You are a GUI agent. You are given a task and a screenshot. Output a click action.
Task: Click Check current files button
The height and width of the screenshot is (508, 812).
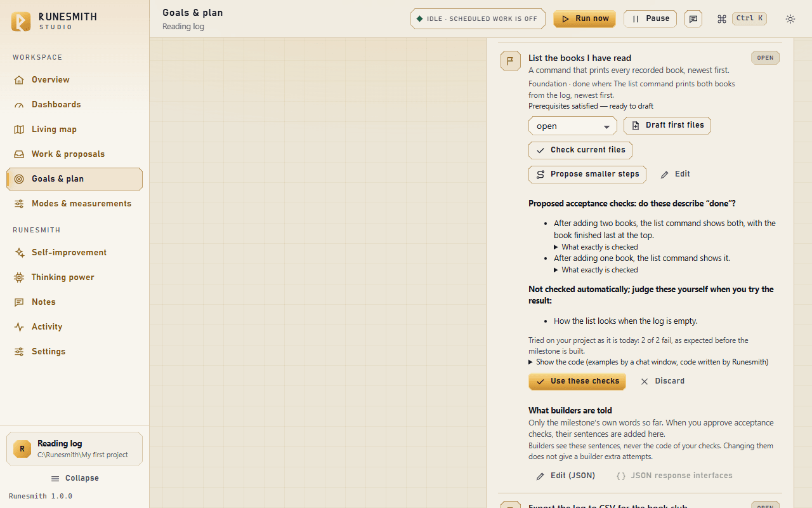click(x=580, y=150)
